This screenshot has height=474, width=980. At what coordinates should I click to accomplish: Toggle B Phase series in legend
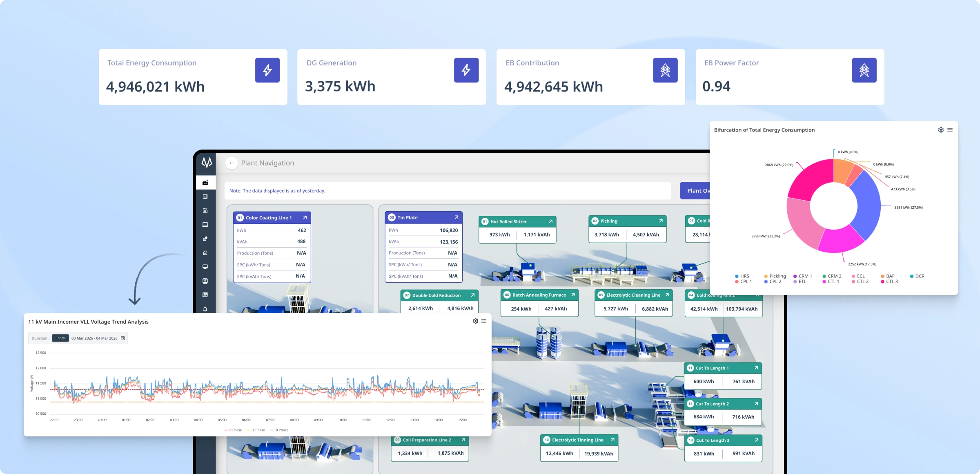click(279, 430)
